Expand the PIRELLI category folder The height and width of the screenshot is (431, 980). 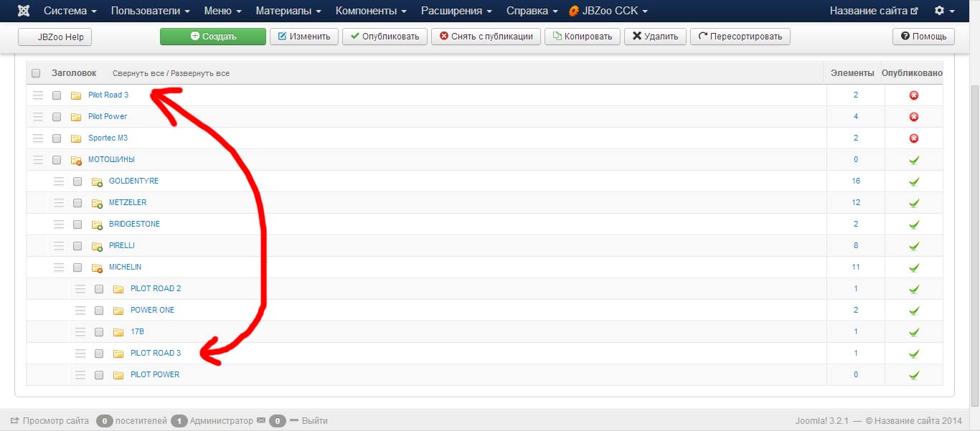(x=97, y=246)
